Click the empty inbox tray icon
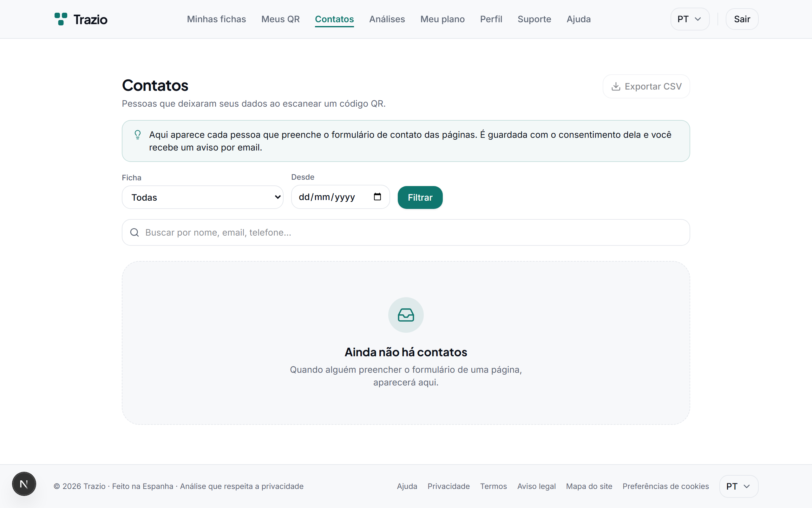The width and height of the screenshot is (812, 508). pyautogui.click(x=406, y=315)
